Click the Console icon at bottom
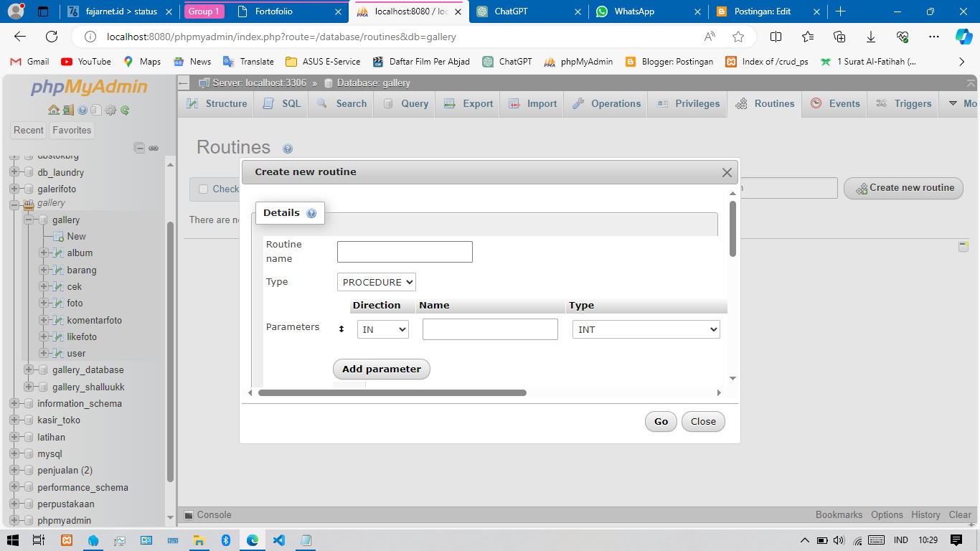The image size is (980, 551). [x=189, y=515]
